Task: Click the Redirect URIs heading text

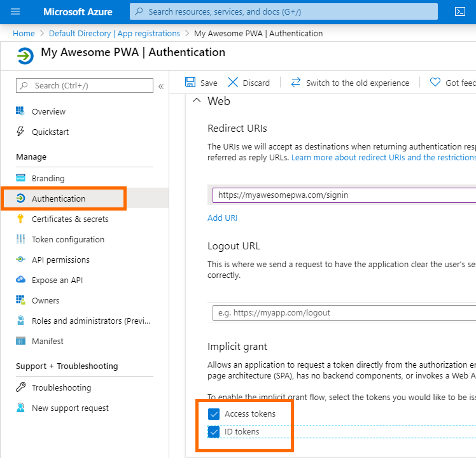Action: pos(237,128)
